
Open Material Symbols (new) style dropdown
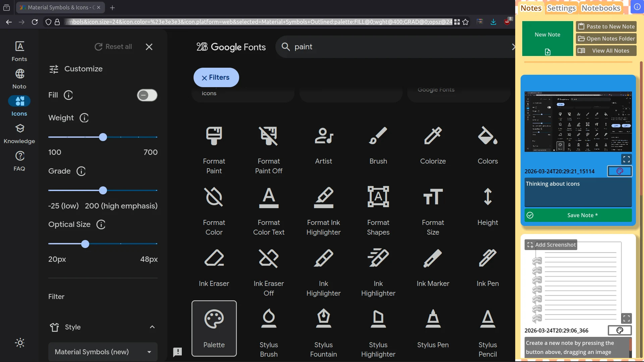pos(103,352)
